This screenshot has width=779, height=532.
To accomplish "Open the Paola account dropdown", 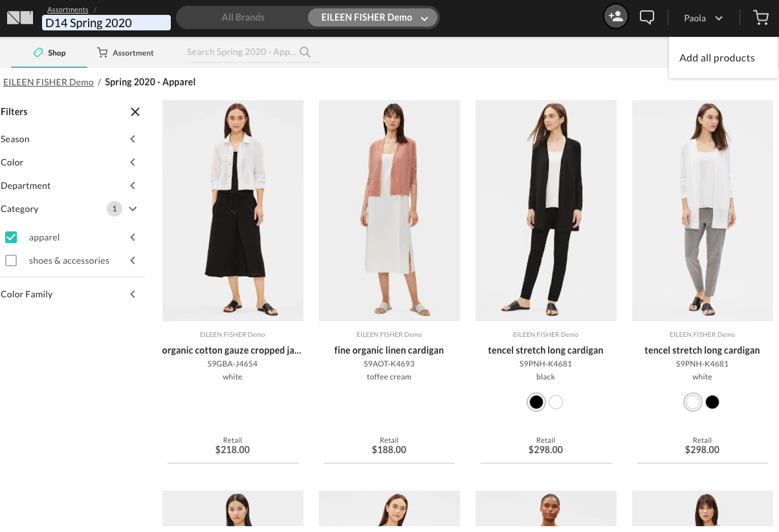I will pyautogui.click(x=703, y=17).
